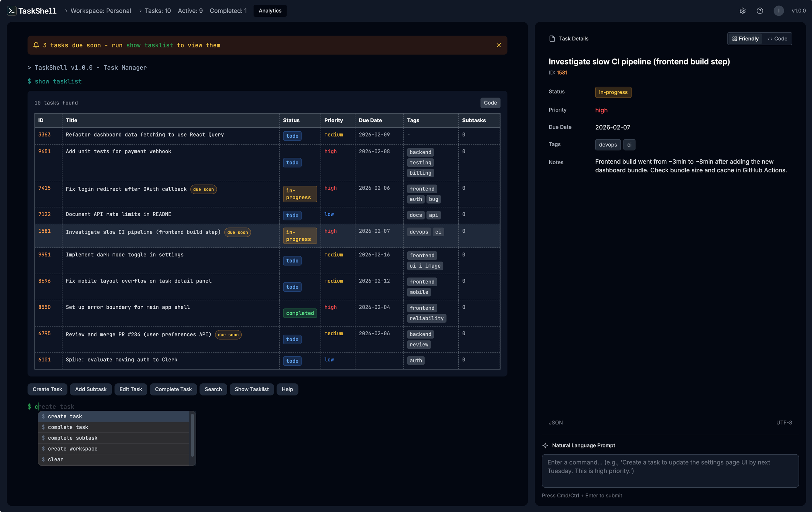This screenshot has width=812, height=512.
Task: Click the help question mark icon
Action: point(760,10)
